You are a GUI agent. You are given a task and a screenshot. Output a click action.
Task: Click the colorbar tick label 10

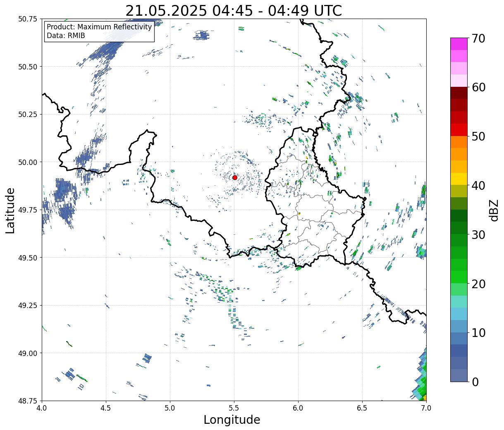[x=478, y=332]
